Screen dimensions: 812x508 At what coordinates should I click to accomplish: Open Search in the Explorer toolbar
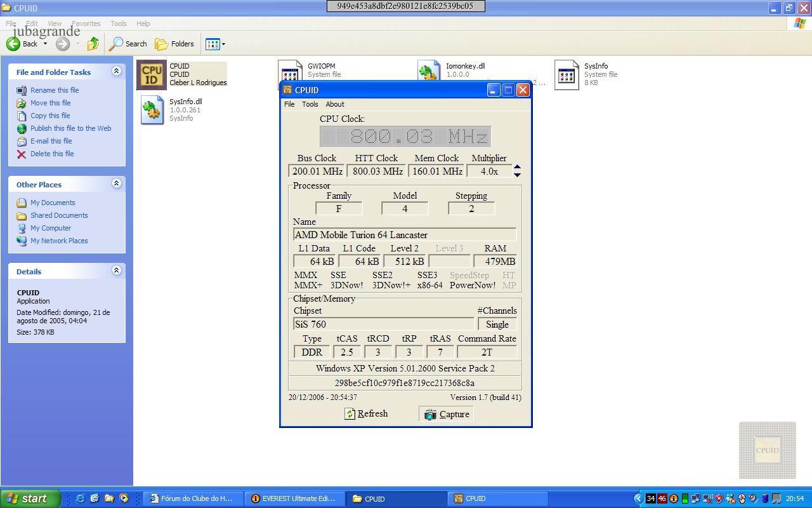[128, 44]
